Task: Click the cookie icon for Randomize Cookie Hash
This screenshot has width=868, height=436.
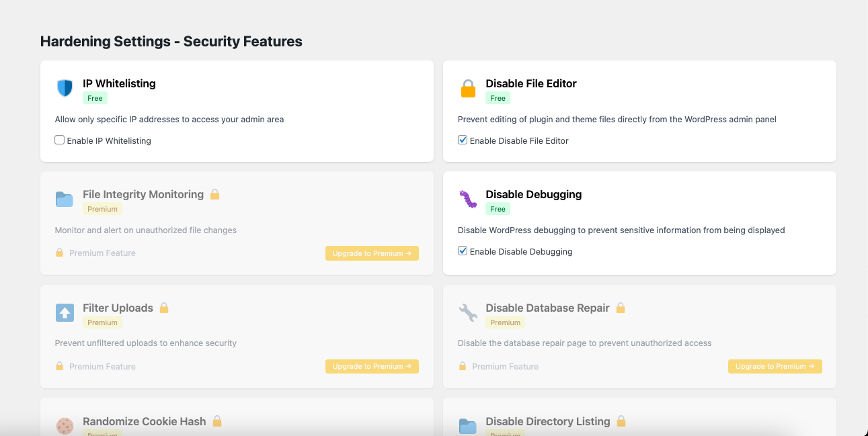Action: (x=65, y=426)
